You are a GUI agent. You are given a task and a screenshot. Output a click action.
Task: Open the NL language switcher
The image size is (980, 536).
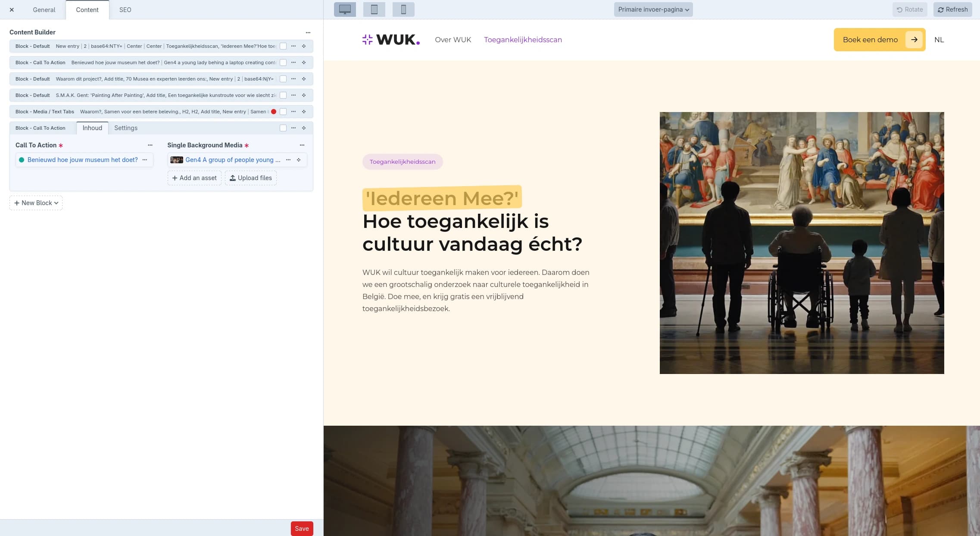coord(939,40)
